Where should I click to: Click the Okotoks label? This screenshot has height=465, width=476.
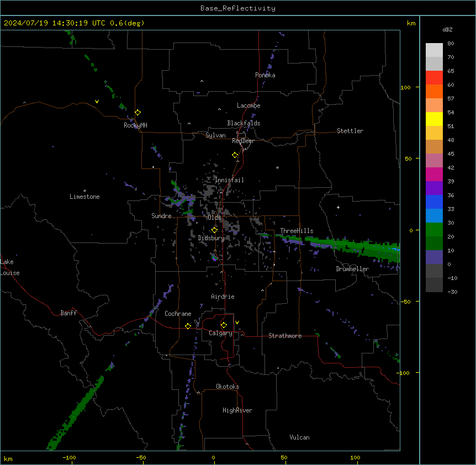coord(228,387)
